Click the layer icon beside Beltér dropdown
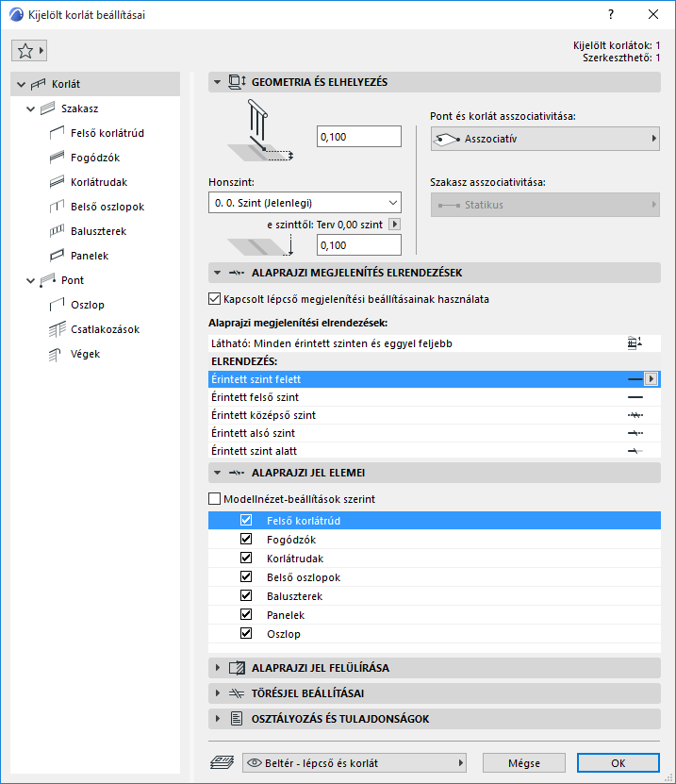 click(223, 762)
